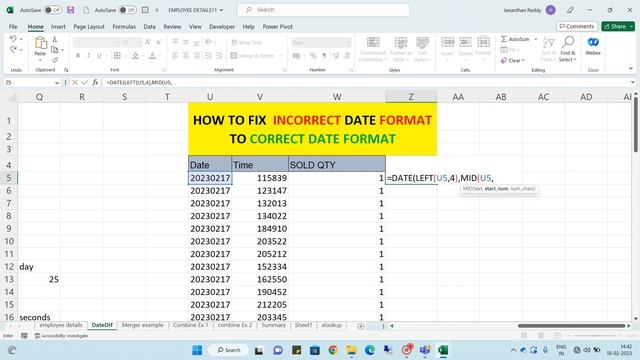Viewport: 640px width, 360px height.
Task: Cancel formula with the X icon
Action: 75,82
